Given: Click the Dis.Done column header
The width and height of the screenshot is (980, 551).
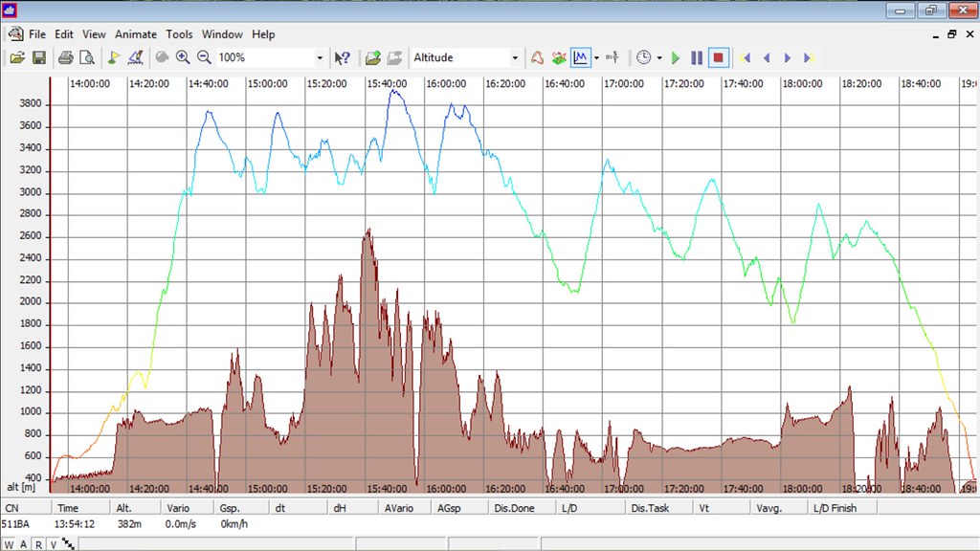Looking at the screenshot, I should click(x=522, y=508).
